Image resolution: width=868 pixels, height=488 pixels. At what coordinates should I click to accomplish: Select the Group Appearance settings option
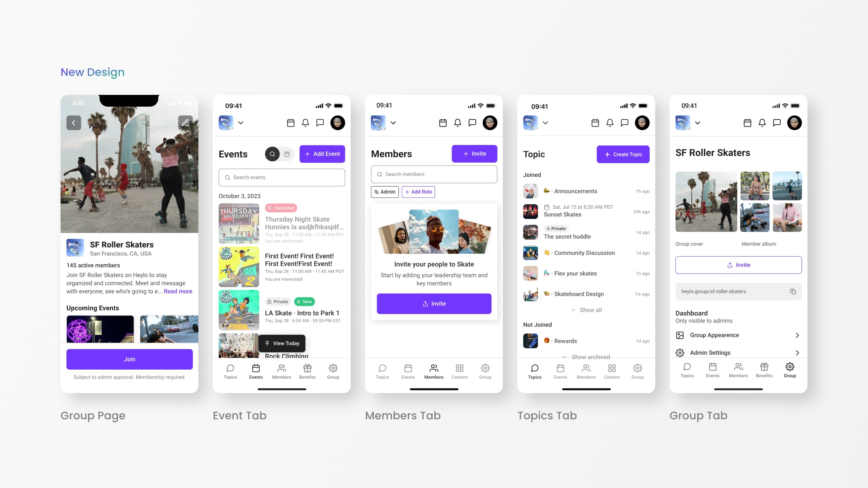(738, 335)
